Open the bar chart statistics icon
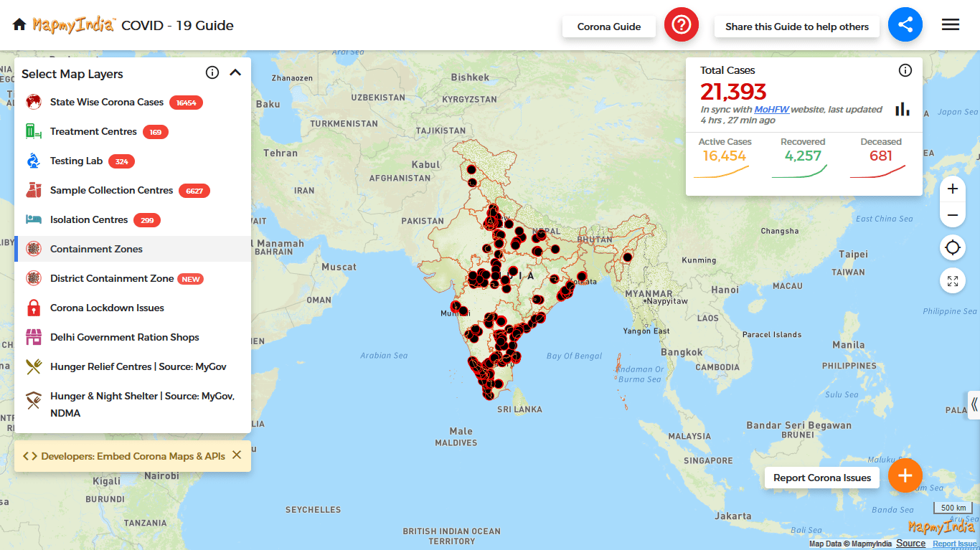980x550 pixels. pyautogui.click(x=902, y=109)
